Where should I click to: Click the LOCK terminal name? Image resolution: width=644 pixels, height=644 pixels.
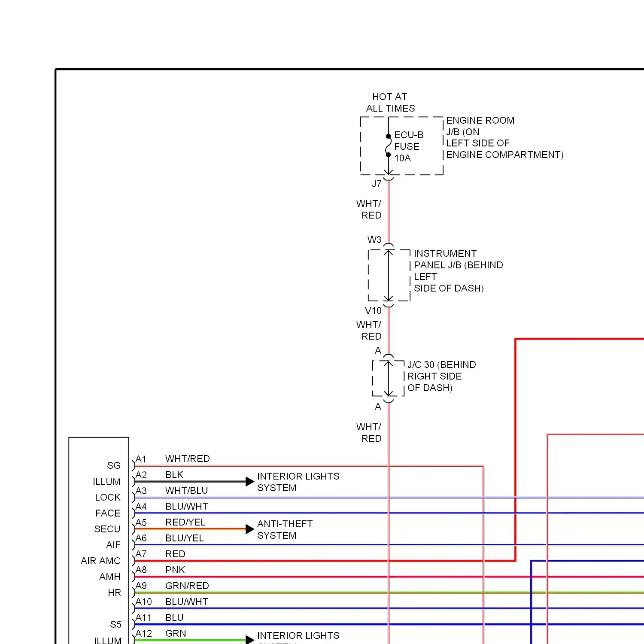pyautogui.click(x=108, y=498)
